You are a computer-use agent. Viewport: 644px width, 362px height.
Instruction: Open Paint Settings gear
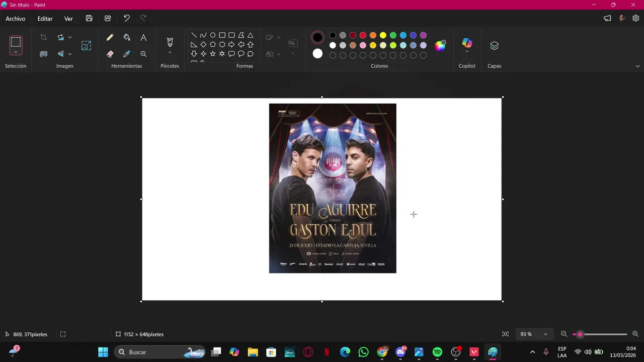pyautogui.click(x=636, y=19)
